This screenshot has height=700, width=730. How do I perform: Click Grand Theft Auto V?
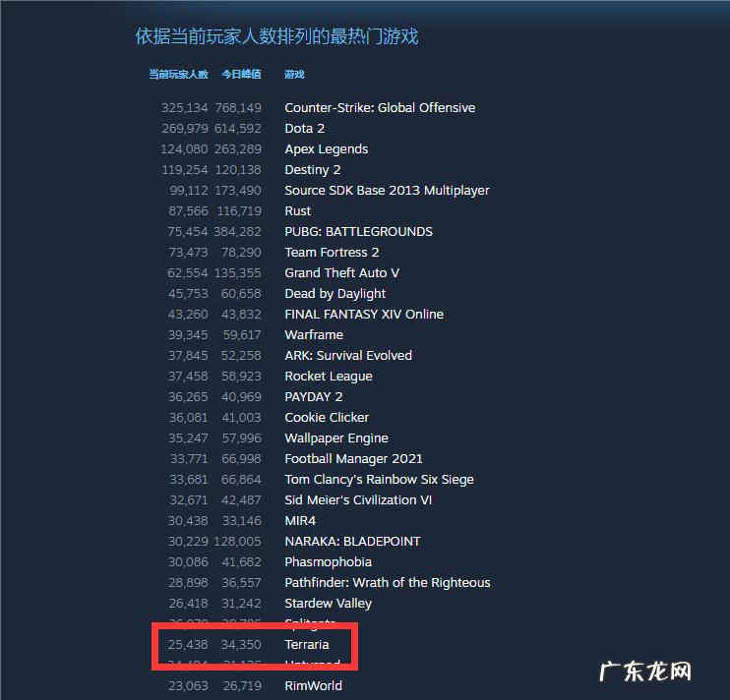341,273
